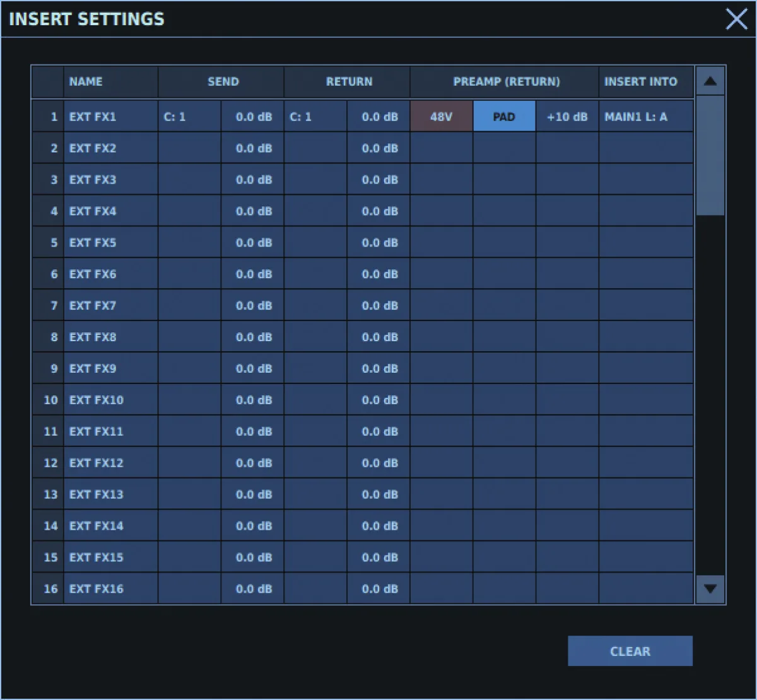Screen dimensions: 757x700
Task: Clear the insert settings with the CLEAR button
Action: [630, 651]
